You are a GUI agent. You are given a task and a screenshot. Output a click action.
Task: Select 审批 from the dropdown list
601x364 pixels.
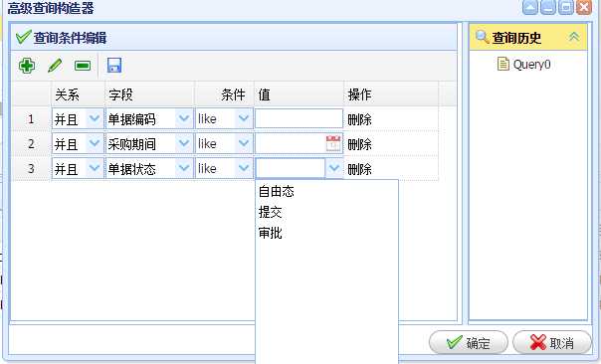[271, 233]
